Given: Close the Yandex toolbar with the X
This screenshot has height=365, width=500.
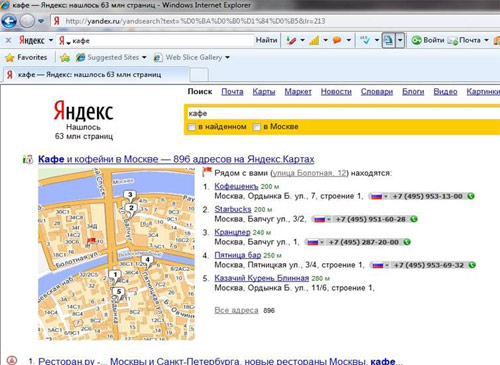Looking at the screenshot, I should 9,40.
